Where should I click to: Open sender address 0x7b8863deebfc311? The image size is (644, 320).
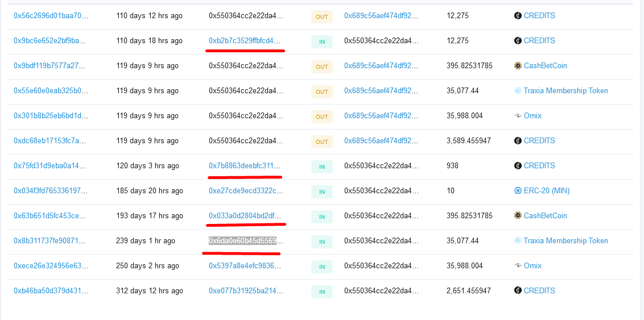coord(246,166)
